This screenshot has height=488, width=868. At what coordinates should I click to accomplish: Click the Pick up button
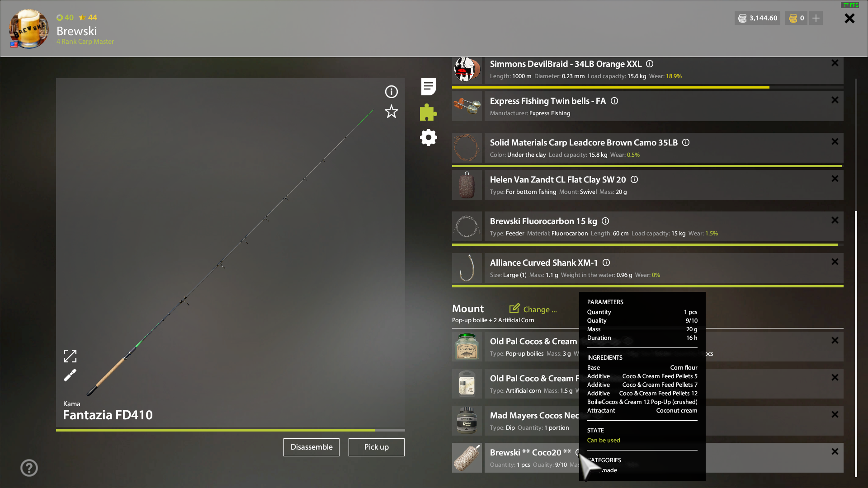point(377,447)
